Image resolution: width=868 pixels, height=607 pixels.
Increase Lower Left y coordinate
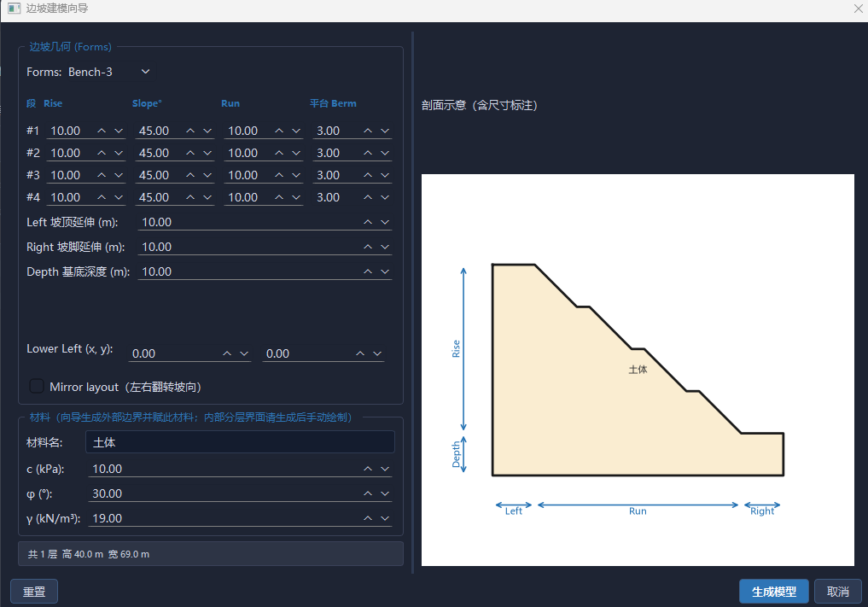pyautogui.click(x=360, y=353)
